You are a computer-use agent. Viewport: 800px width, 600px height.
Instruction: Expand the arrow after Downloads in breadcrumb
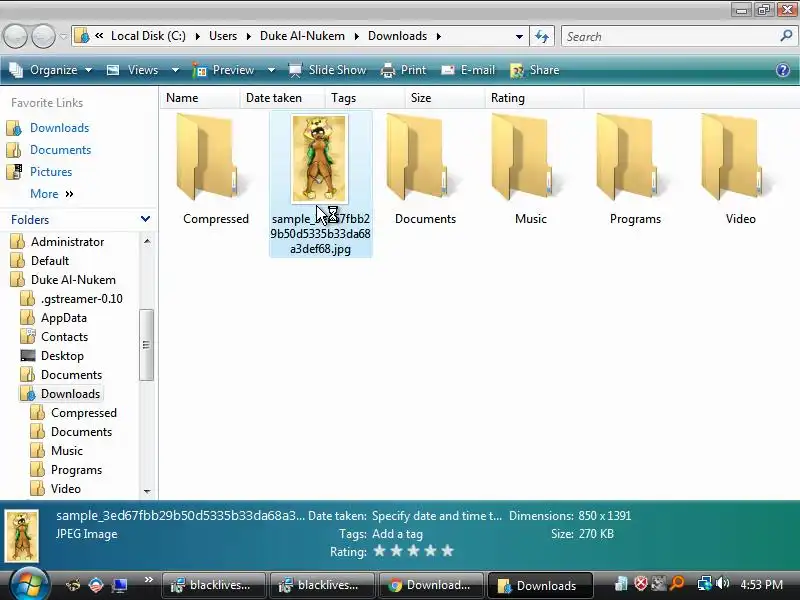pyautogui.click(x=438, y=36)
